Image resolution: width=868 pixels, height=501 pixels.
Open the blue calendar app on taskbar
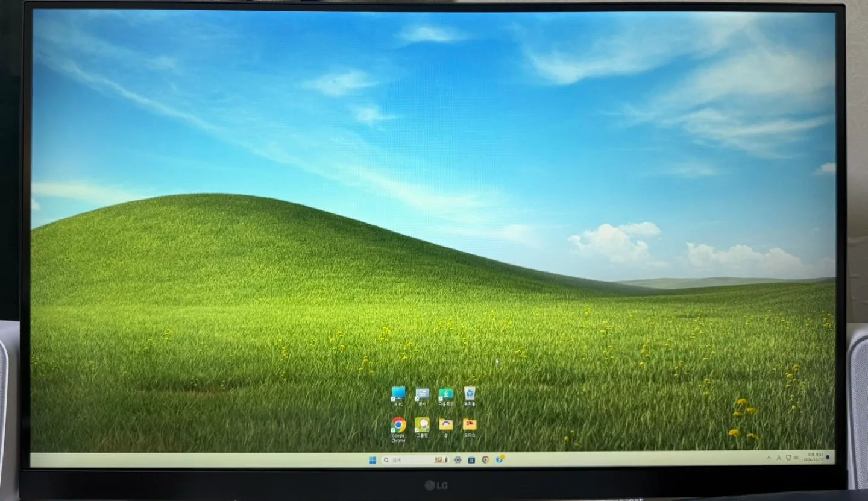471,460
